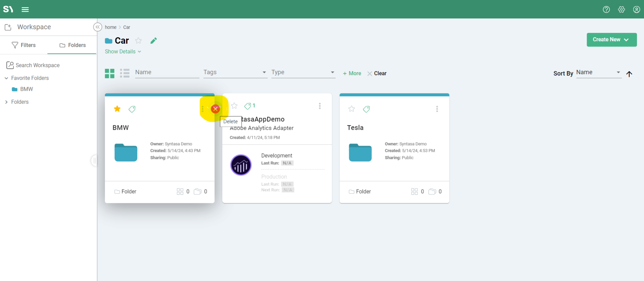The height and width of the screenshot is (281, 644).
Task: Click the Create New button
Action: tap(611, 40)
